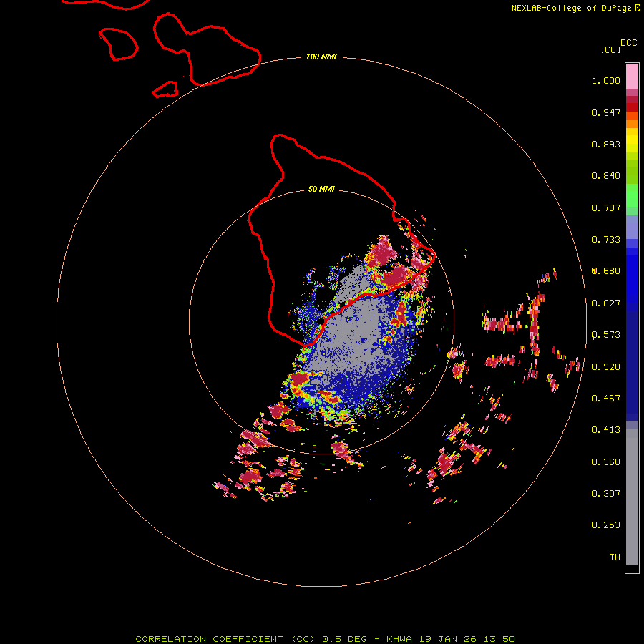Click the 50 NMI range ring label
This screenshot has width=644, height=644.
click(x=321, y=190)
